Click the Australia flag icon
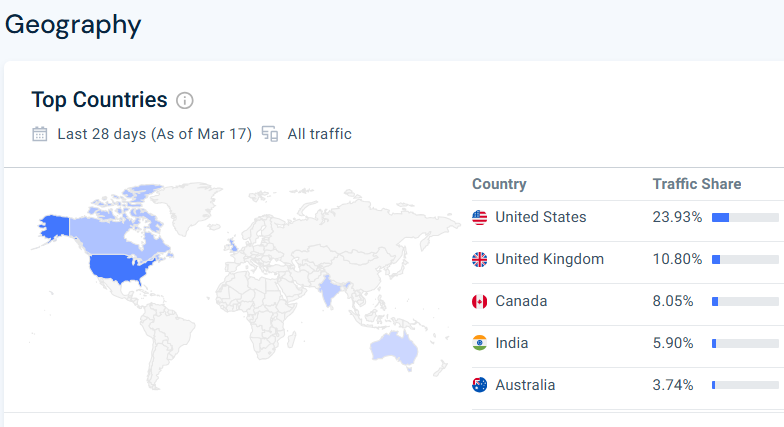 (x=480, y=385)
